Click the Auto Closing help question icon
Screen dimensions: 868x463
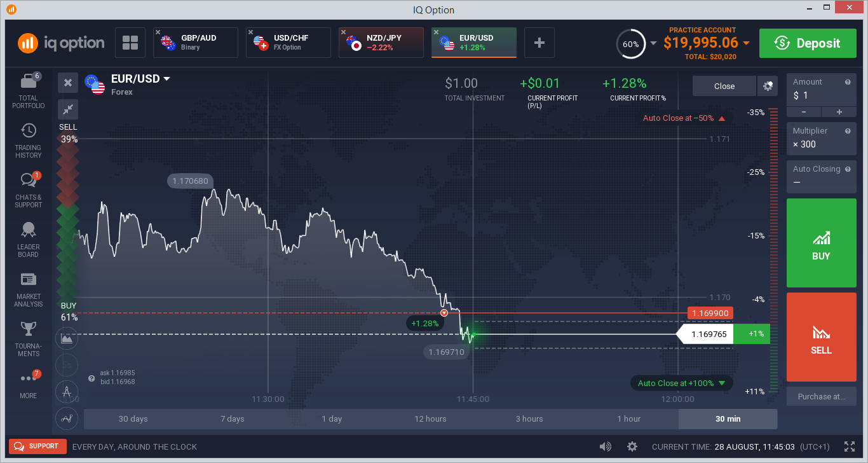[x=848, y=169]
